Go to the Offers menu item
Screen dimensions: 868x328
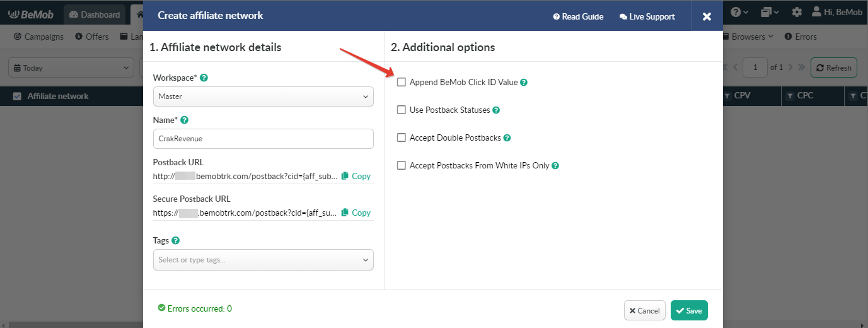pos(92,37)
